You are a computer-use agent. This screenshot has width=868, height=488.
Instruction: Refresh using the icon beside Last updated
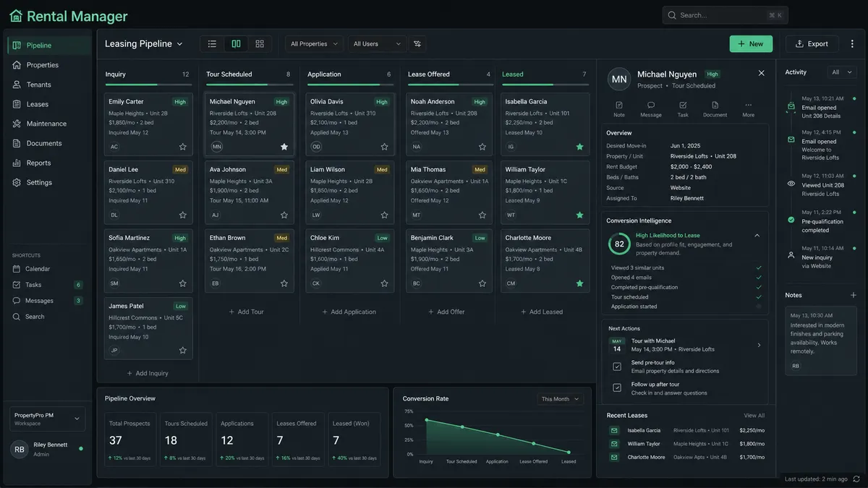coord(856,479)
